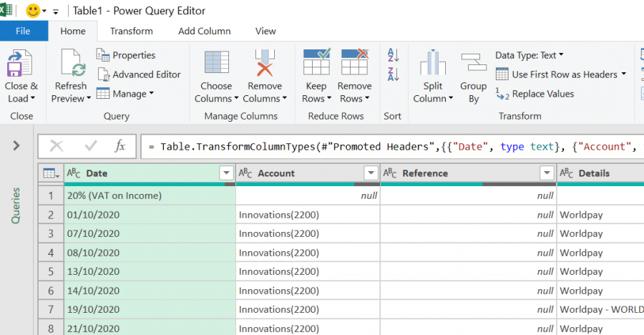The height and width of the screenshot is (335, 644).
Task: Click the Close & Load icon
Action: click(19, 63)
